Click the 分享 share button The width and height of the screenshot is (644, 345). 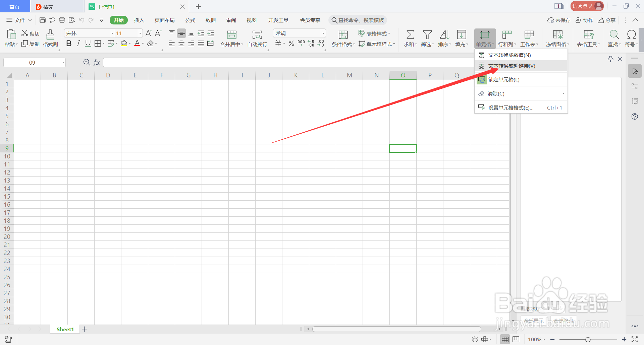[x=607, y=20]
